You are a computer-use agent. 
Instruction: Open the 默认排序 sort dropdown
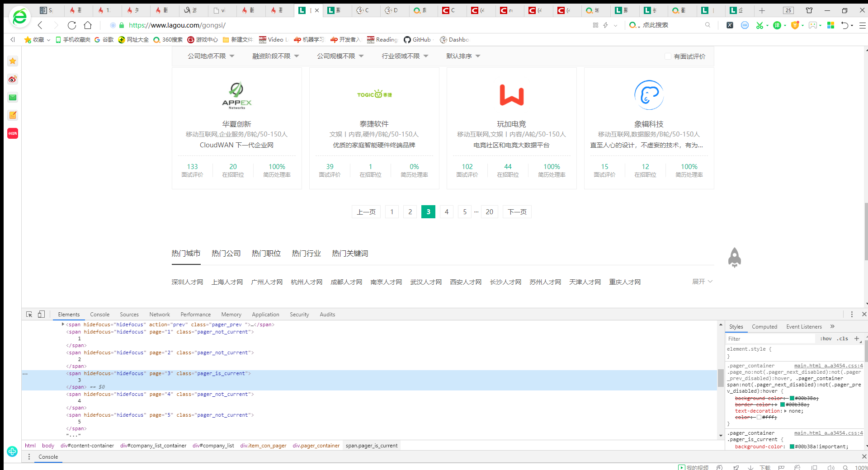pyautogui.click(x=463, y=56)
